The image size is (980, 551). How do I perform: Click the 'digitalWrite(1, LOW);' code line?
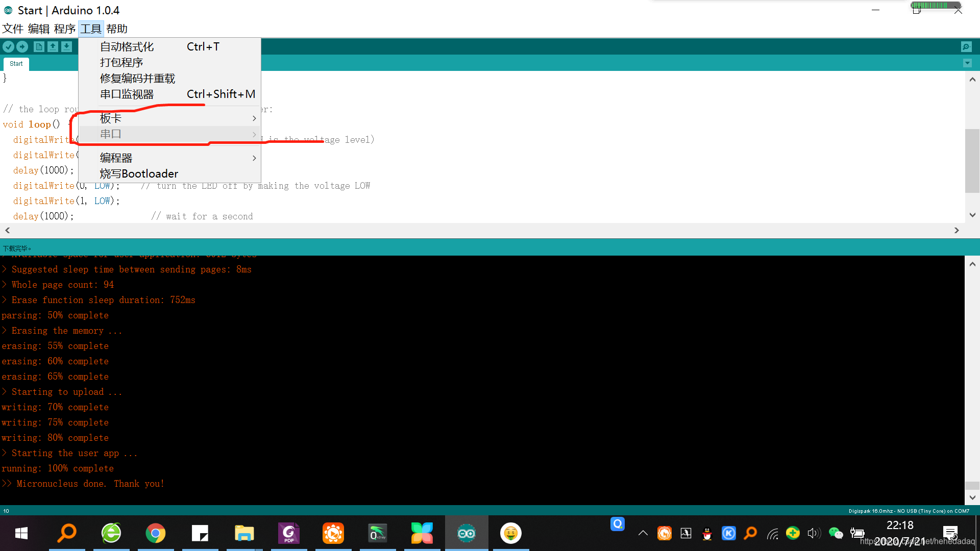point(66,201)
